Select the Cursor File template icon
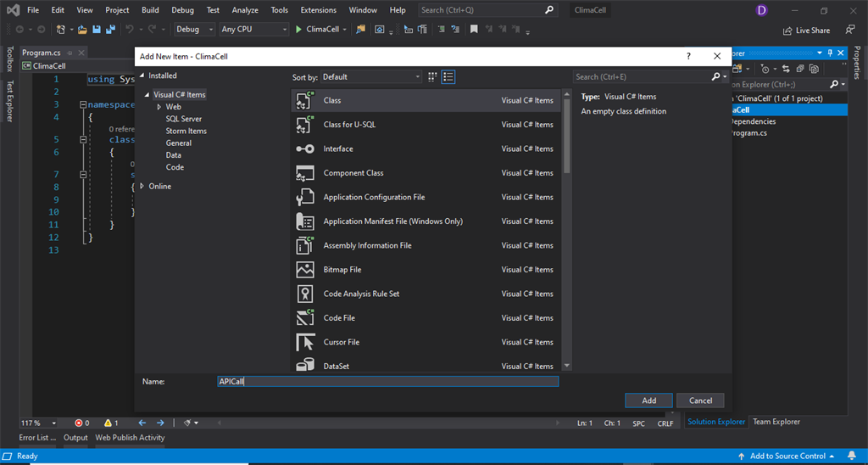Screen dimensions: 868x465 [305, 342]
